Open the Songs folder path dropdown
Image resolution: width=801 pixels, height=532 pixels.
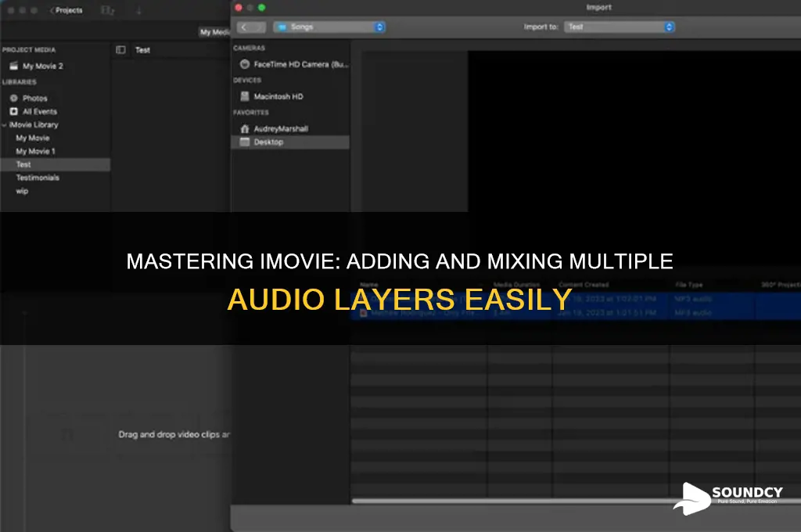(329, 27)
